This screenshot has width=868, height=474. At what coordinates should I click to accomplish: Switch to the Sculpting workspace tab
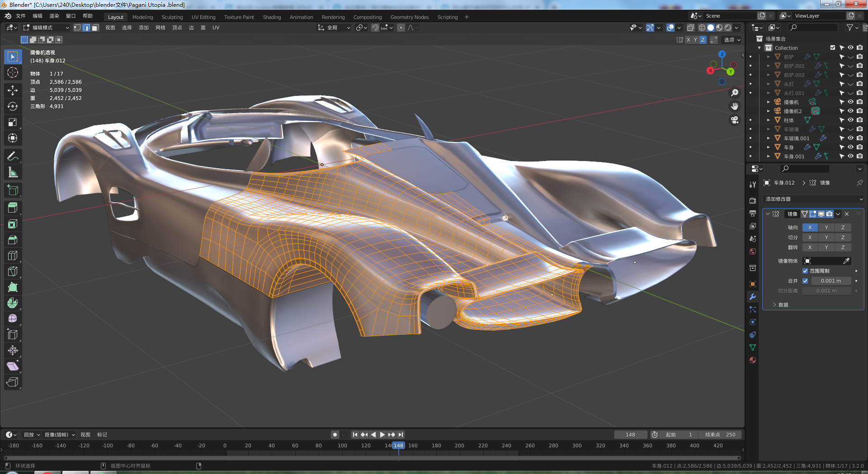(x=172, y=17)
